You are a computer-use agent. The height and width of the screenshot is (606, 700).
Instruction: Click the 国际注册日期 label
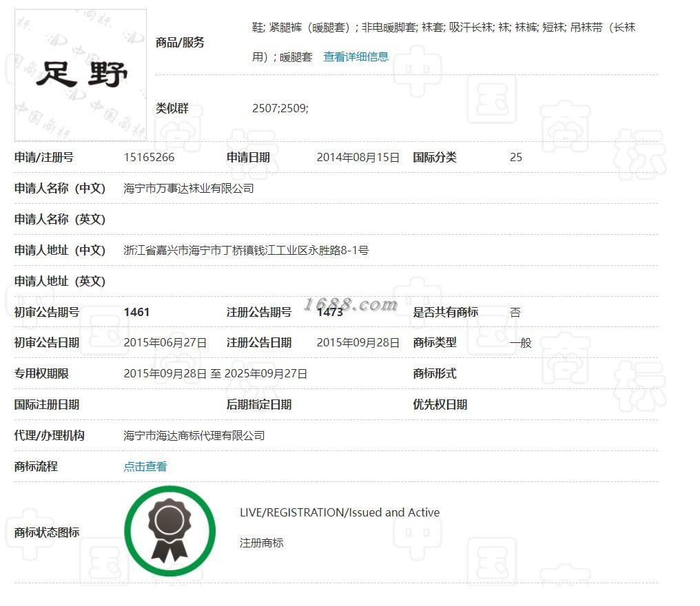click(x=46, y=405)
